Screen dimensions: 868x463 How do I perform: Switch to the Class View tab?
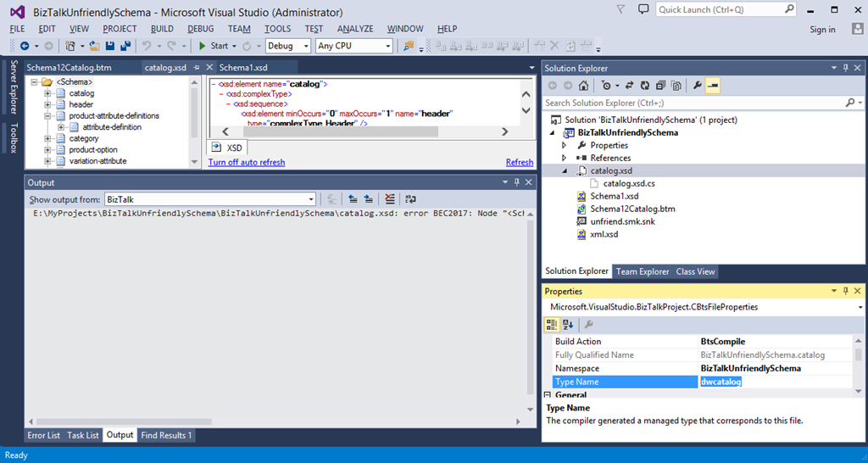click(x=695, y=271)
